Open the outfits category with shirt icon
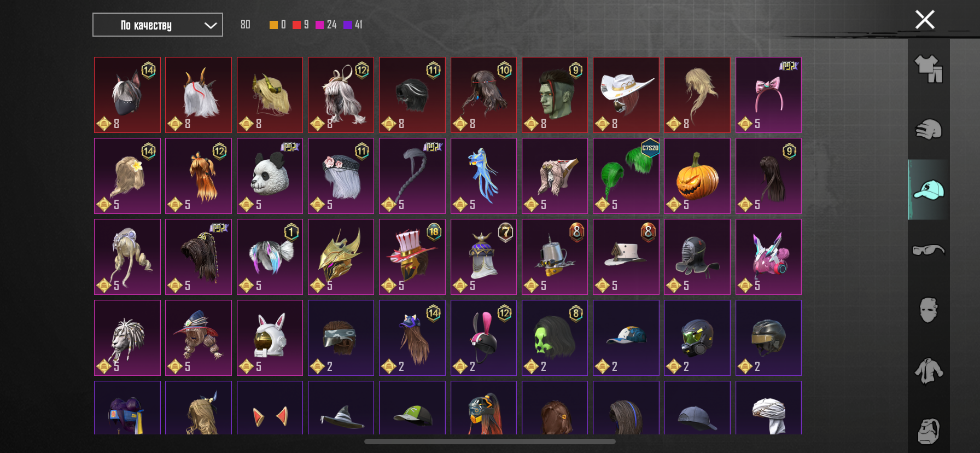 pos(929,69)
